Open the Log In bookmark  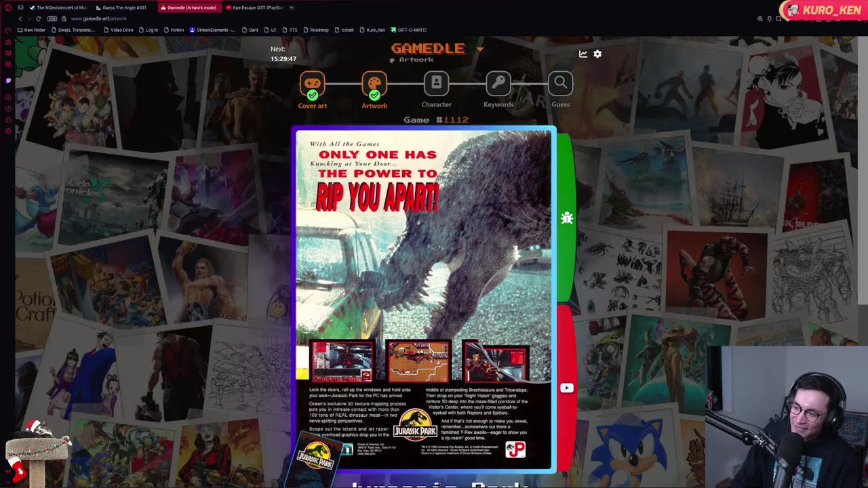click(148, 30)
